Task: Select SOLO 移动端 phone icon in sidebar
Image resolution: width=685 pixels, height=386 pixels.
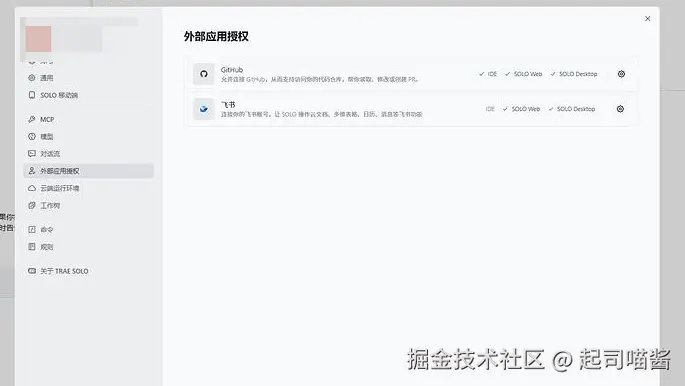Action: point(31,95)
